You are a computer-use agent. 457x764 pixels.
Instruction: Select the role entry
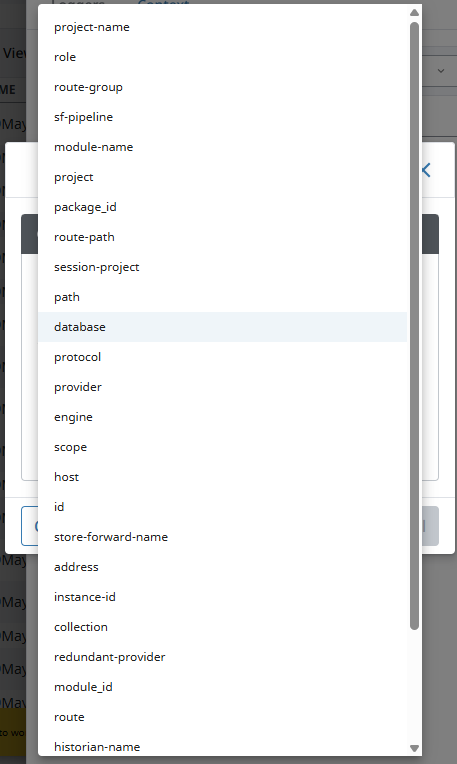222,57
